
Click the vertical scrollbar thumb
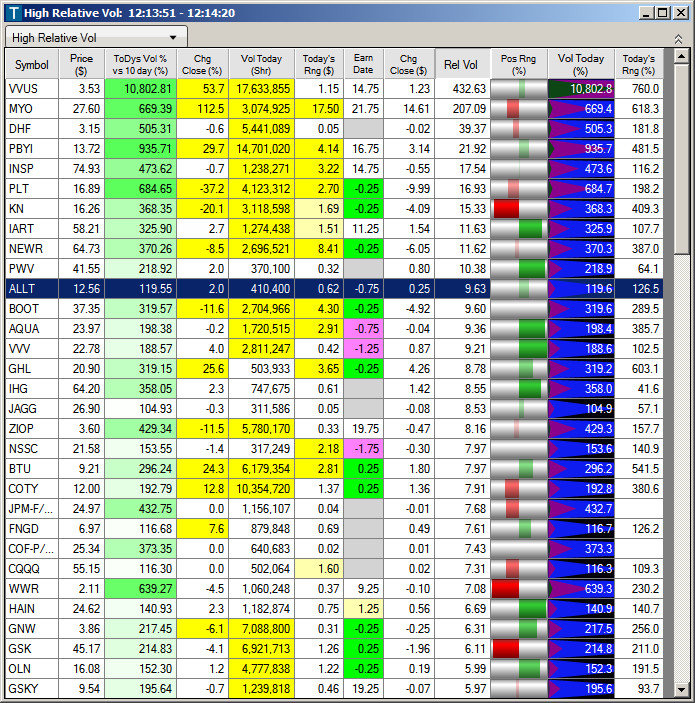tap(682, 159)
